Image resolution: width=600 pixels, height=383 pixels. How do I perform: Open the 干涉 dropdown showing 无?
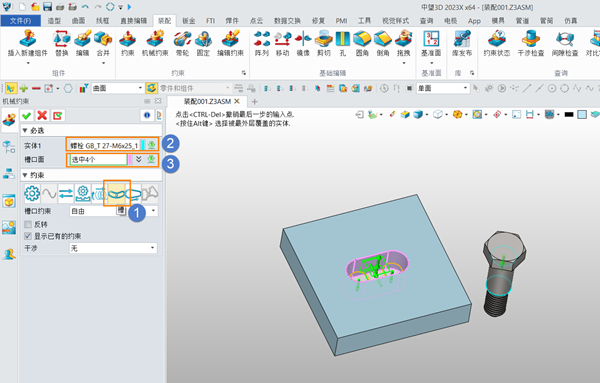[x=113, y=248]
